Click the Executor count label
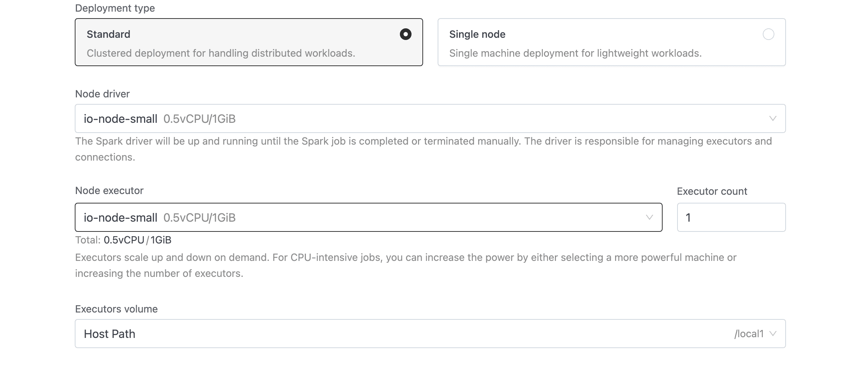This screenshot has height=367, width=868. (712, 191)
